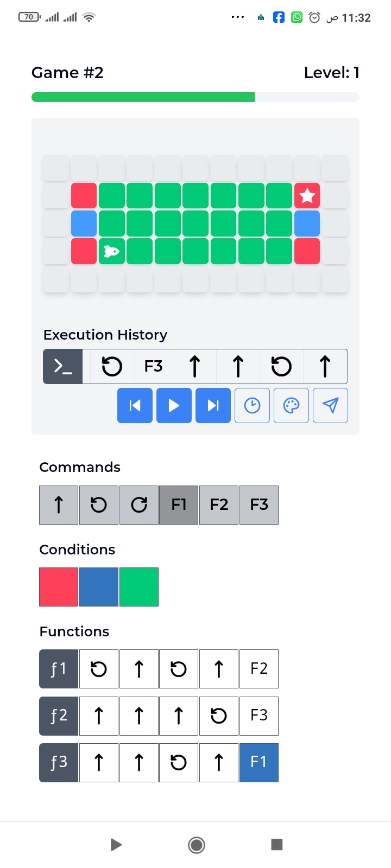Select the move forward arrow command
The height and width of the screenshot is (868, 391).
click(59, 505)
